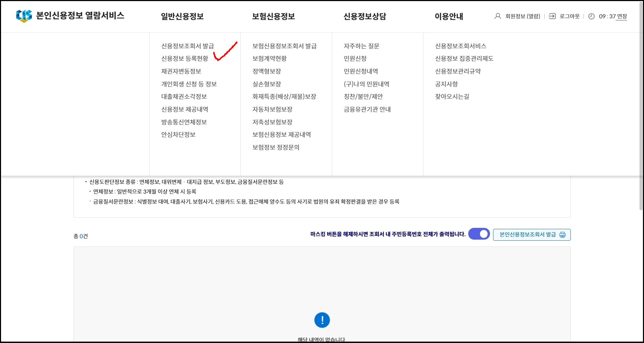
Task: Select 안심차단정보 menu item
Action: 179,135
